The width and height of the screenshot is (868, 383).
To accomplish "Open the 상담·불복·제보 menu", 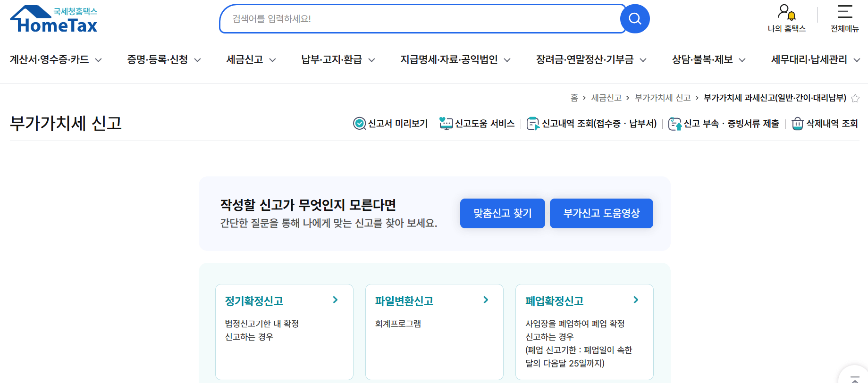I will [702, 59].
